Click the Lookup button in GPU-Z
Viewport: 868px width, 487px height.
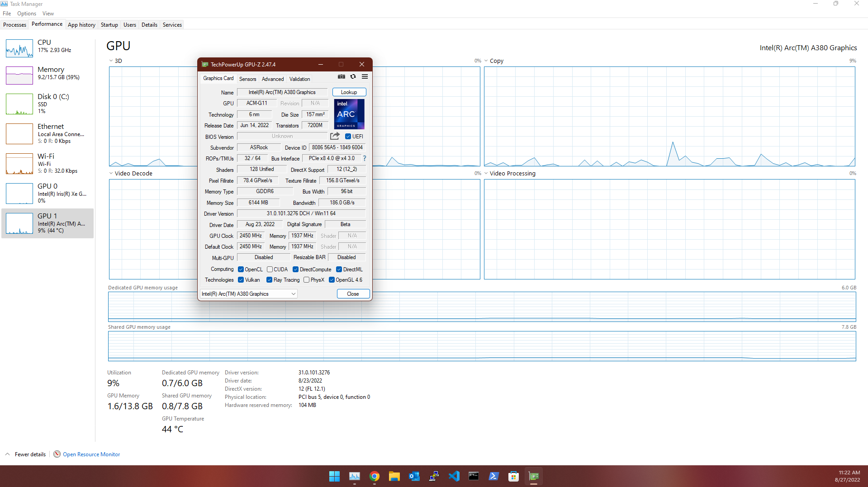coord(349,92)
